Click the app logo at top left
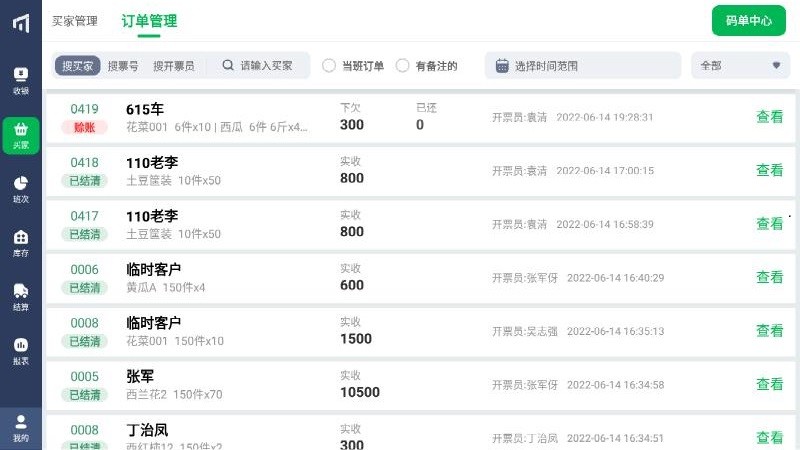800x450 pixels. pos(21,23)
